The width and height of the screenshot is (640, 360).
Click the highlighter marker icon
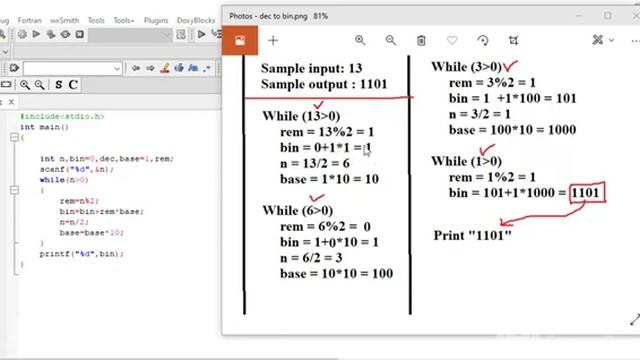[165, 68]
